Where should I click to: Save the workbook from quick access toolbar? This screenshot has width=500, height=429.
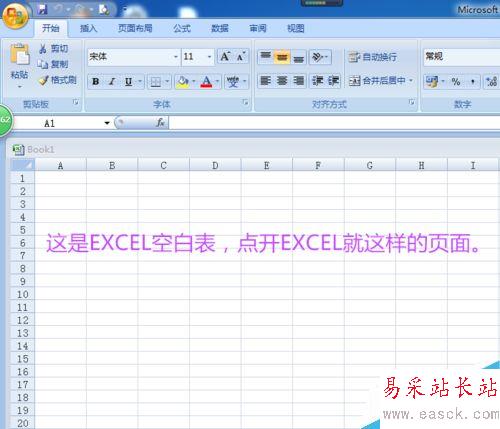43,9
